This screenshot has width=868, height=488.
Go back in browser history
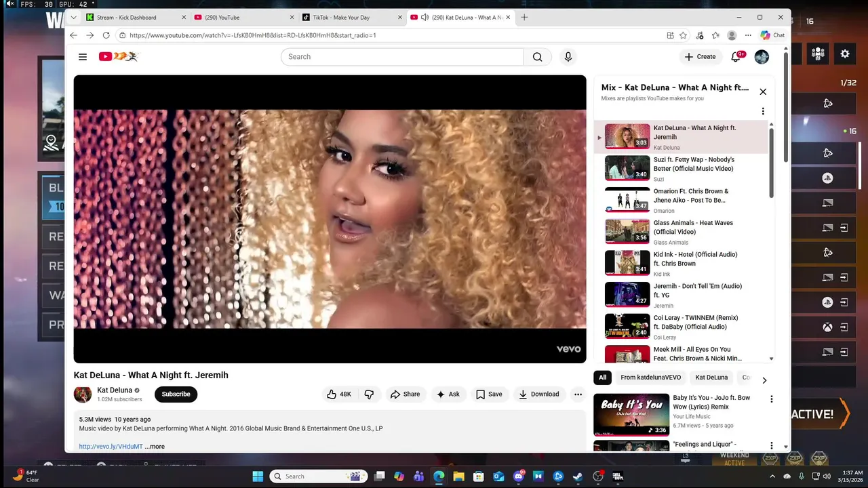pyautogui.click(x=74, y=35)
